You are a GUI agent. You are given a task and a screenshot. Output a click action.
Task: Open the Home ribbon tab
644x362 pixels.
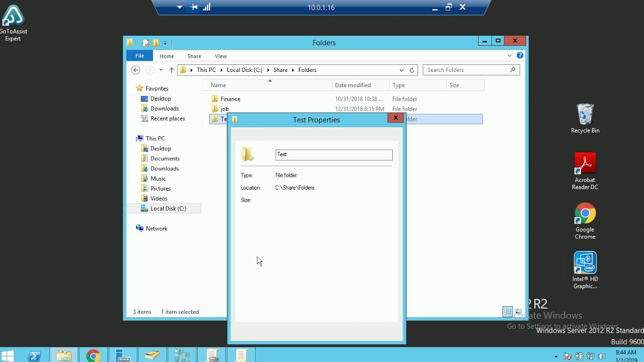(167, 56)
